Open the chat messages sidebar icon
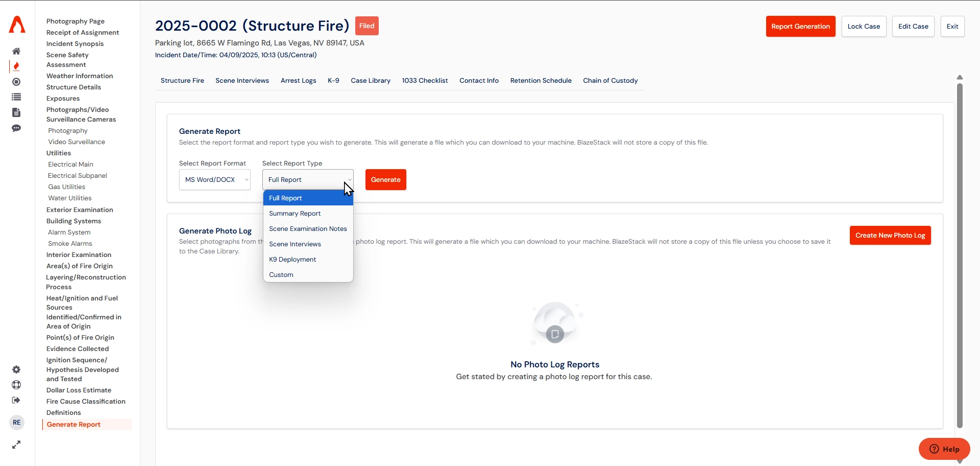The height and width of the screenshot is (466, 980). pos(16,128)
